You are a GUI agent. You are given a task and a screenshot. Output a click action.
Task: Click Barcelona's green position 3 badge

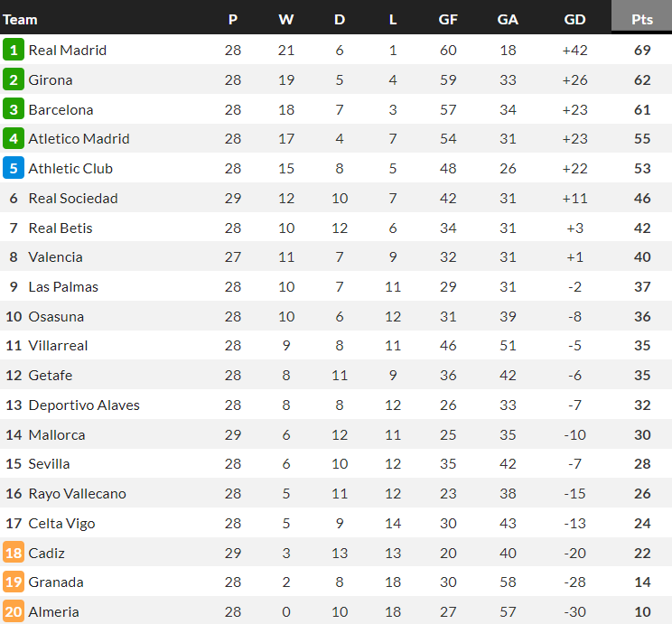pyautogui.click(x=14, y=110)
